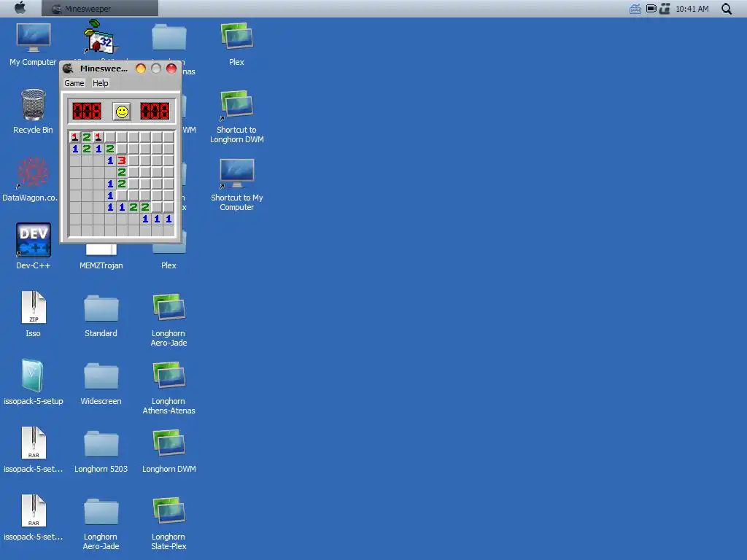Click the Minesweeper mine icon in the title bar
Screen dimensions: 747x560
click(68, 69)
